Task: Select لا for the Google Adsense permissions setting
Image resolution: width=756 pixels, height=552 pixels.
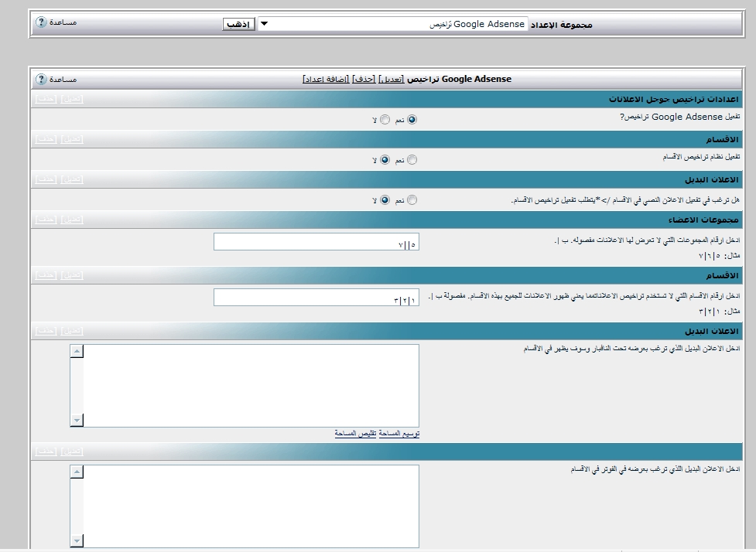Action: tap(385, 120)
